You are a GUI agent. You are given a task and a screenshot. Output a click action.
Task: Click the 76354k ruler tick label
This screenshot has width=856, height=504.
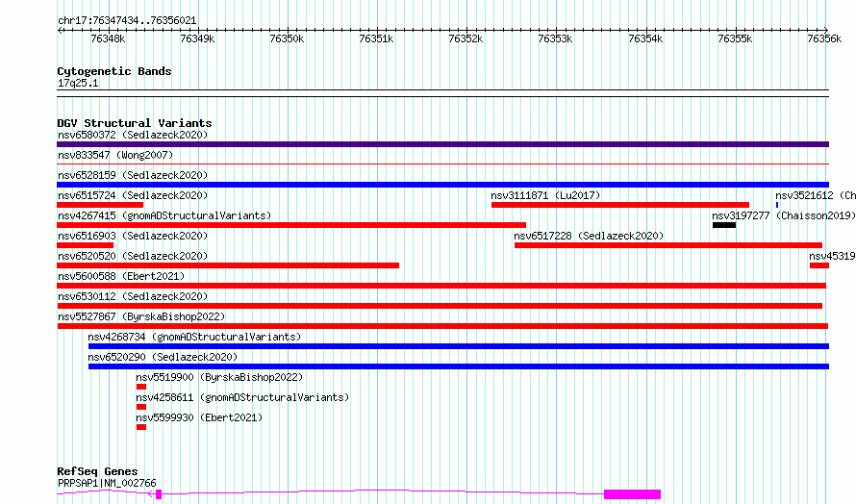pos(645,38)
